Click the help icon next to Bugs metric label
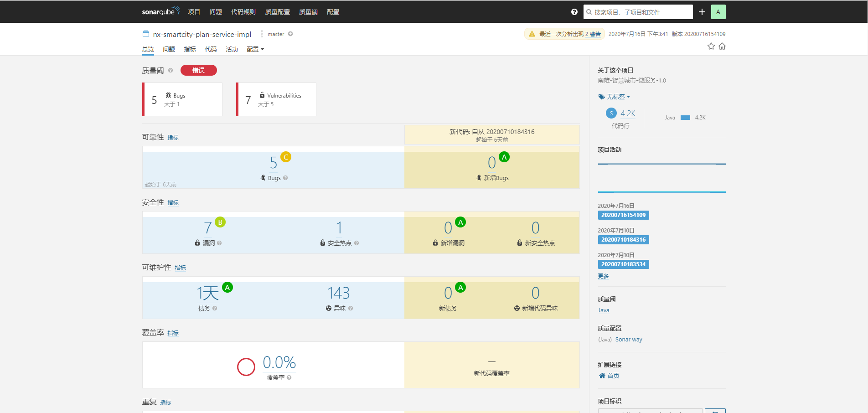The image size is (868, 413). pyautogui.click(x=285, y=178)
